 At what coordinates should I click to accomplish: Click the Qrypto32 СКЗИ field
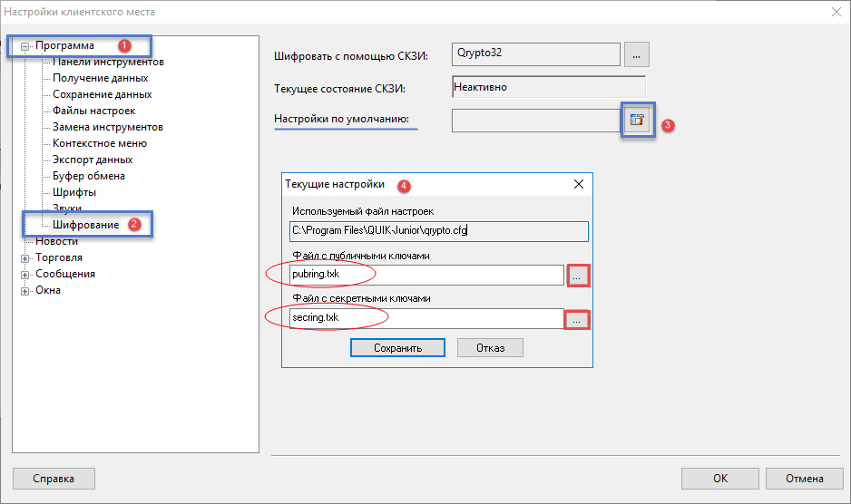coord(535,54)
